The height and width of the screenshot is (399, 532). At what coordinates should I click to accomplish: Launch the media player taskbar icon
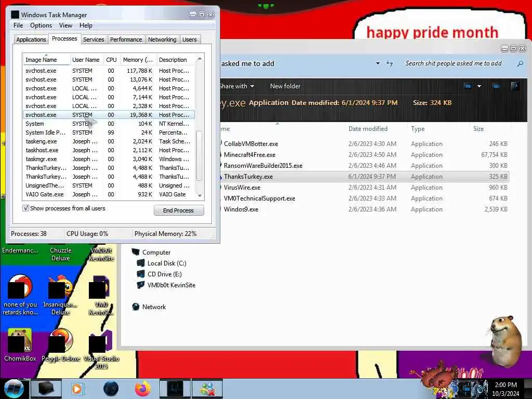coord(77,389)
